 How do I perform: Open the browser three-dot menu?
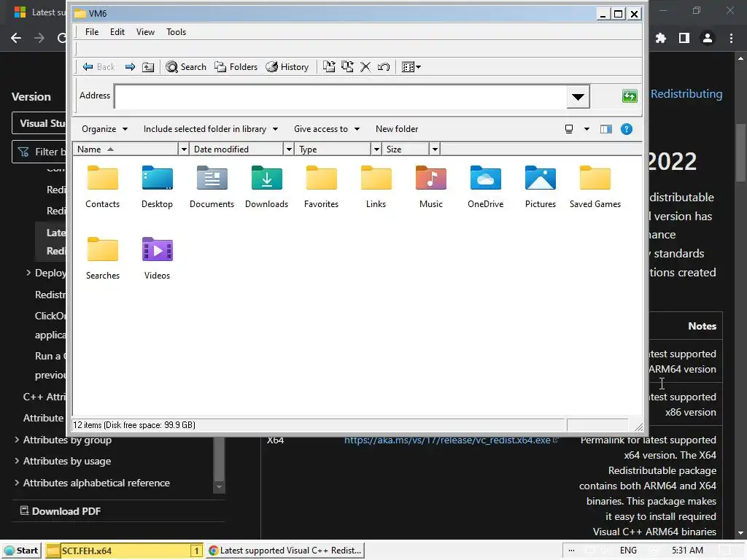731,38
